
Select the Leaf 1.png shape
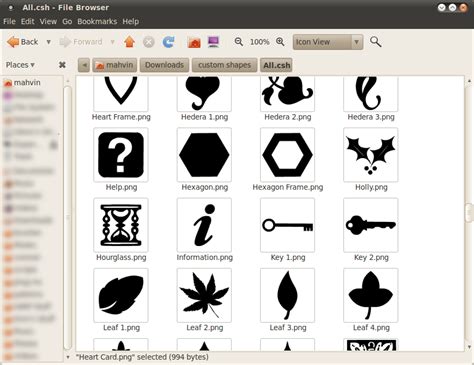[121, 295]
